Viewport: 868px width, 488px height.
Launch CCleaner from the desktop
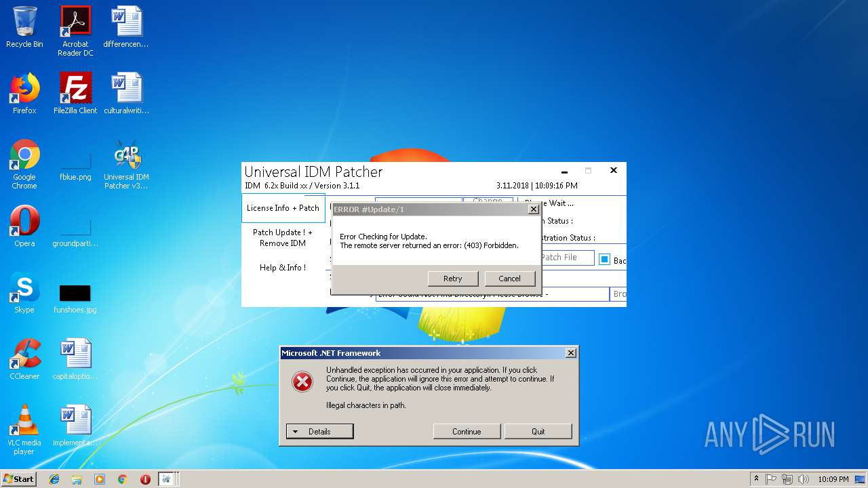click(x=24, y=359)
